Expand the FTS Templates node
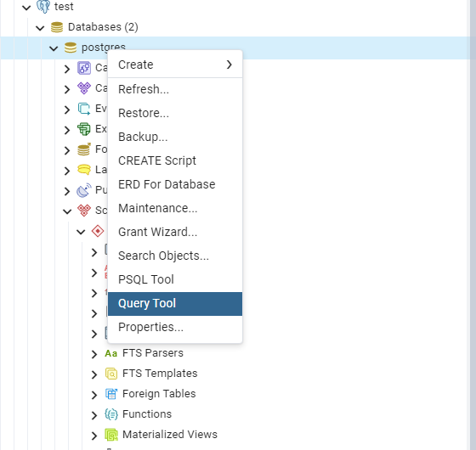 94,374
